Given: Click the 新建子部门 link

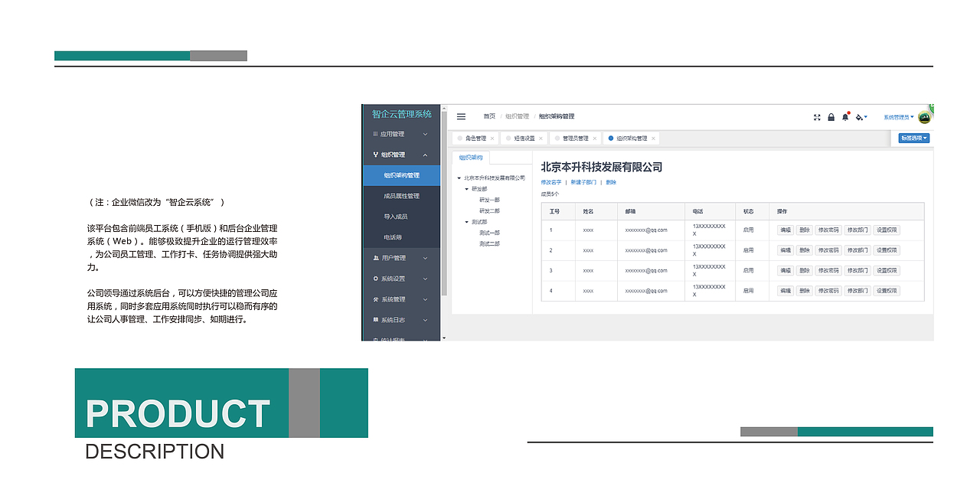Looking at the screenshot, I should [583, 182].
